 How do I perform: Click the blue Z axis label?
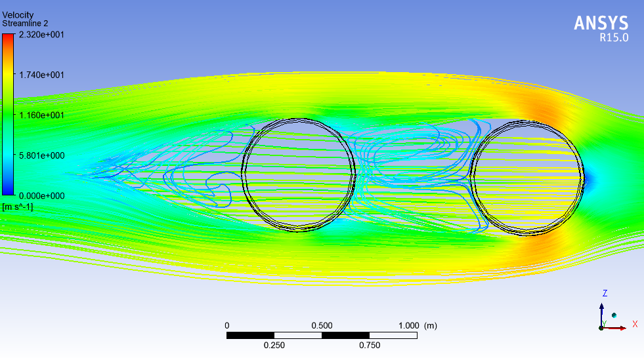click(605, 293)
